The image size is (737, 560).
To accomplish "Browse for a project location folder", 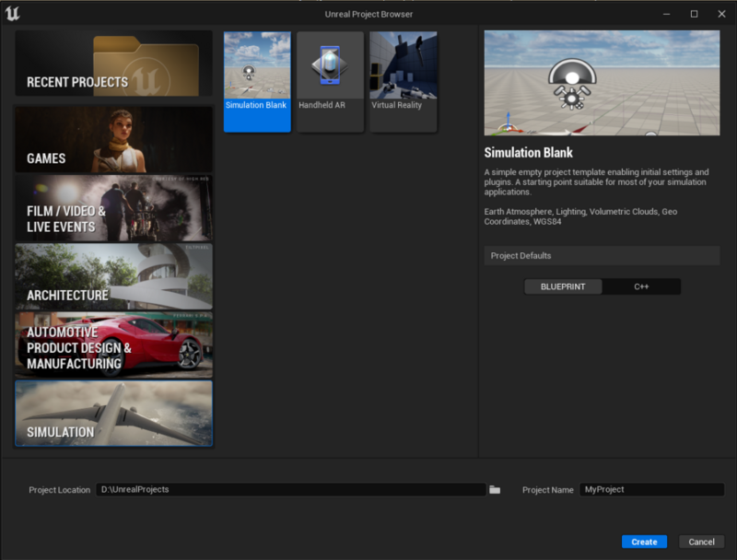I will (495, 489).
